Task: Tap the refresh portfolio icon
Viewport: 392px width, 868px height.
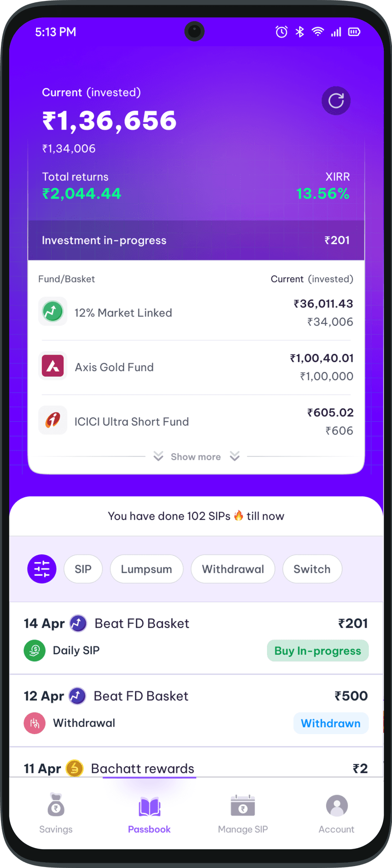Action: [336, 101]
